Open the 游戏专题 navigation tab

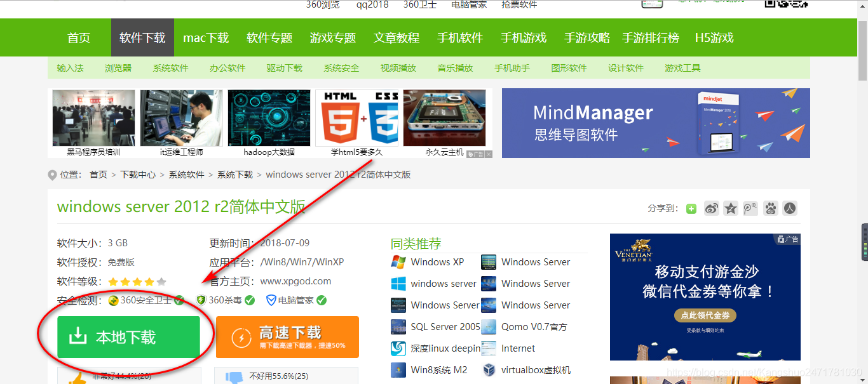(x=333, y=38)
